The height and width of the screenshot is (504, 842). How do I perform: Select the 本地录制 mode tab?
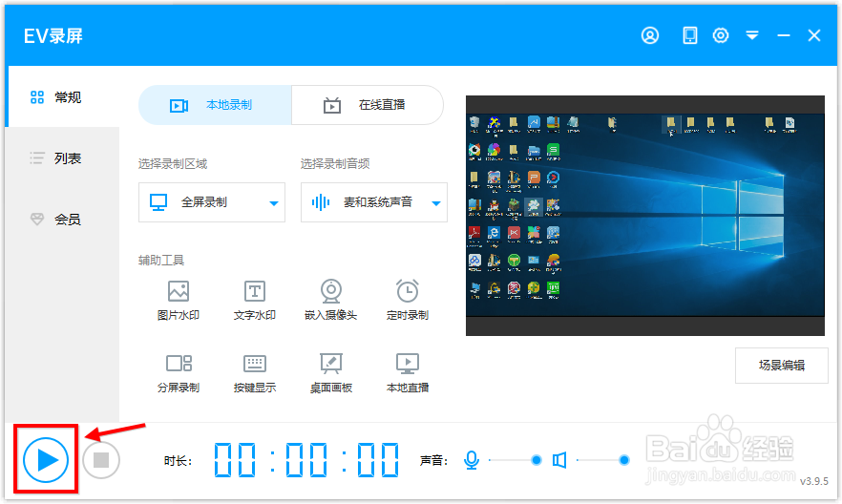216,105
